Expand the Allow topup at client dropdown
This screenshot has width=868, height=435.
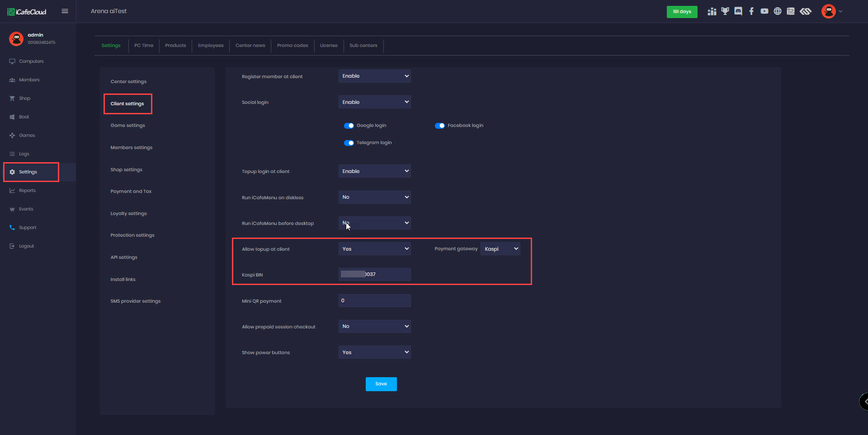pos(374,249)
